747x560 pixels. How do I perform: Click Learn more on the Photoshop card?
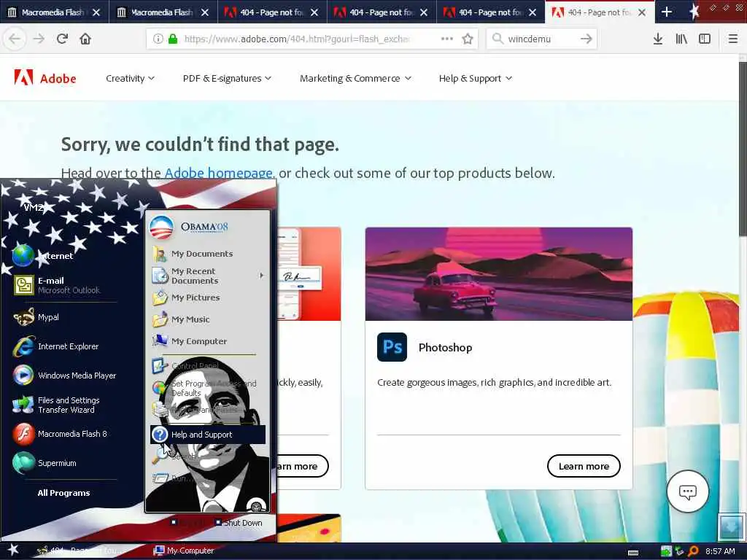click(584, 466)
